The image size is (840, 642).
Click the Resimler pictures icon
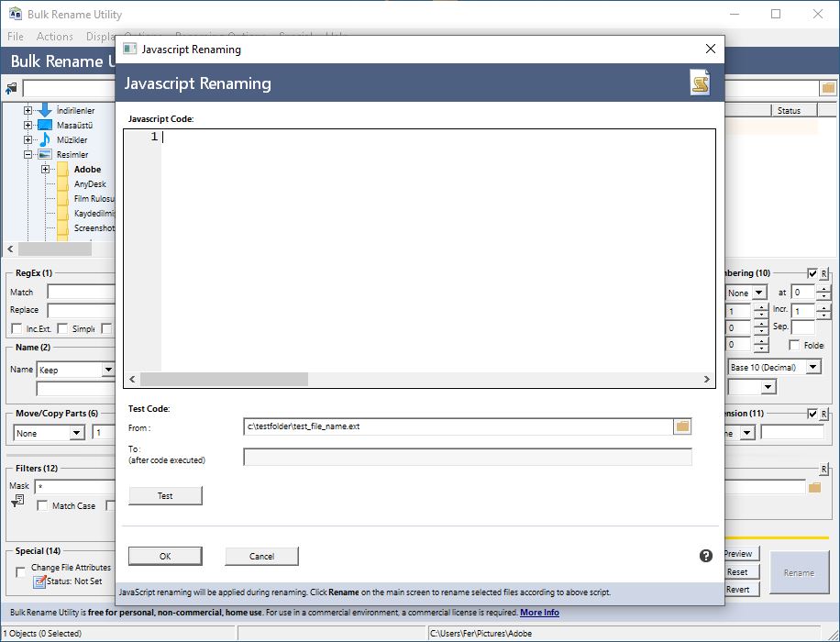45,154
